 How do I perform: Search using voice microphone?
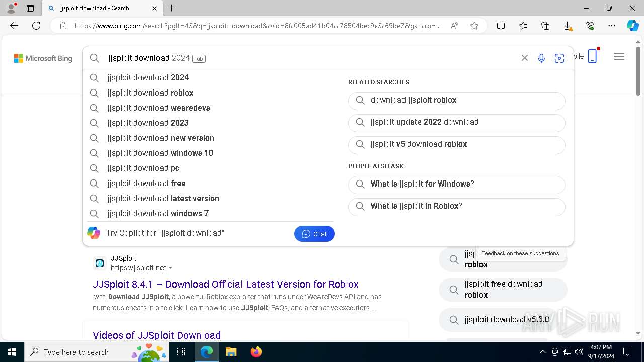click(x=541, y=58)
